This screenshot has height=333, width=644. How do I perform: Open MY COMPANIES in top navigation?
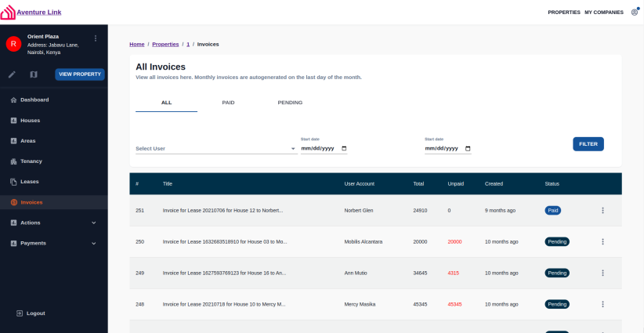[604, 13]
